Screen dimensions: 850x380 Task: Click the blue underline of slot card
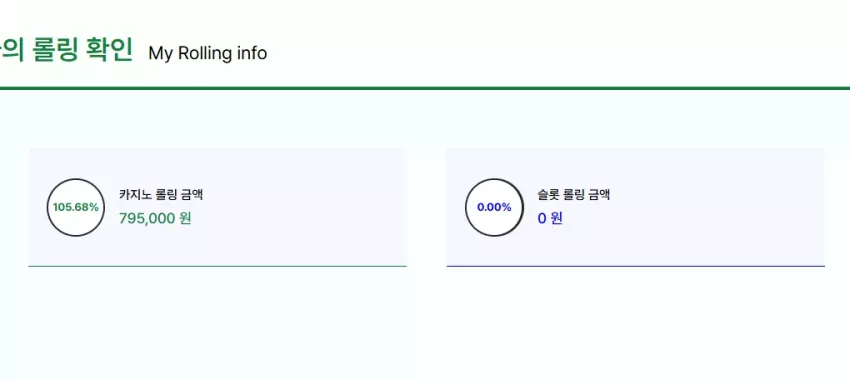click(x=635, y=266)
